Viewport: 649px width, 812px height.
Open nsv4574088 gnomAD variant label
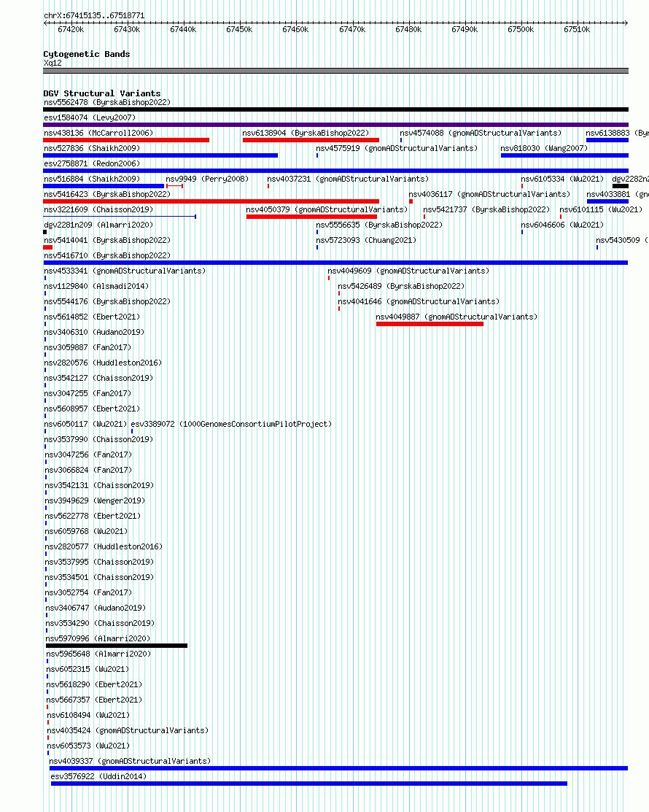(x=481, y=133)
